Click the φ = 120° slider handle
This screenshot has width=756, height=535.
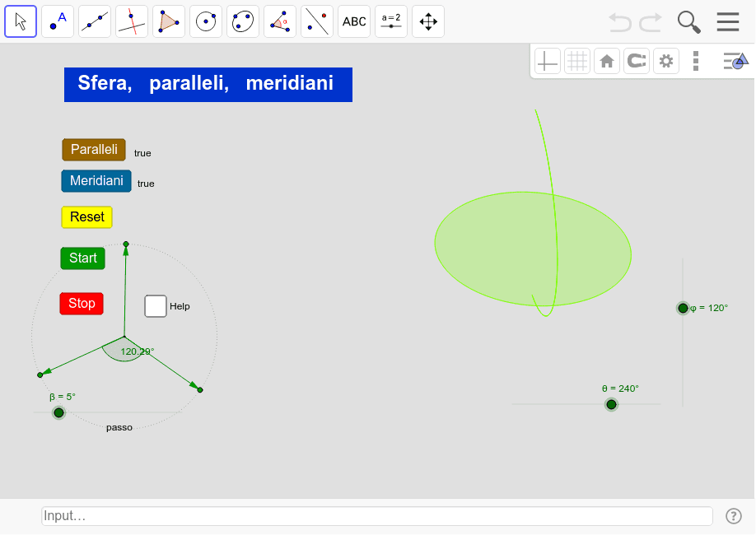[683, 308]
